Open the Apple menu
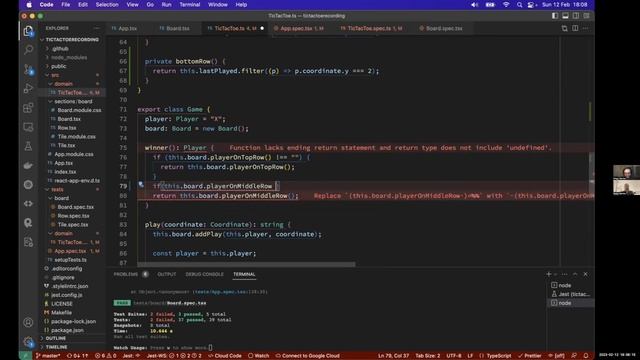The image size is (640, 360). pos(29,5)
